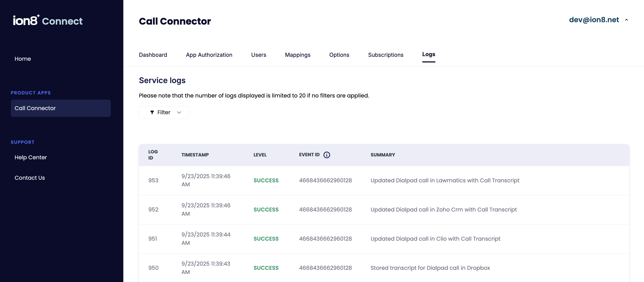Expand the dev@ion8.net account menu caret

(x=626, y=20)
